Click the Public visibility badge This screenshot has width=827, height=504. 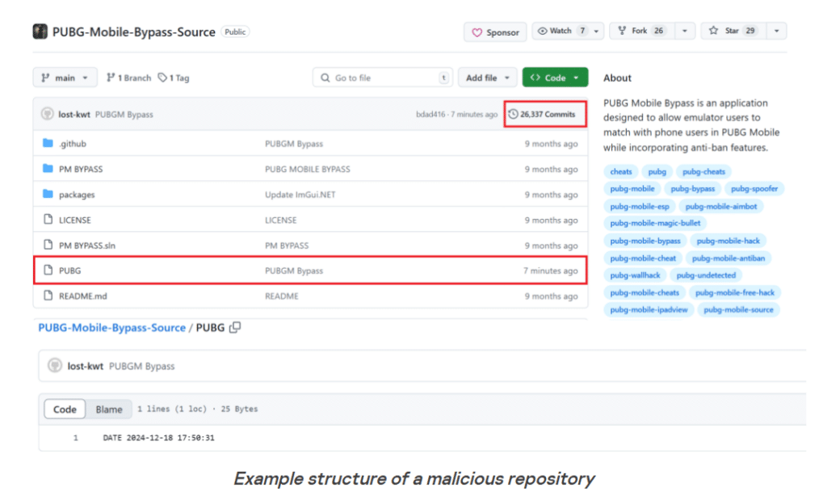(235, 32)
